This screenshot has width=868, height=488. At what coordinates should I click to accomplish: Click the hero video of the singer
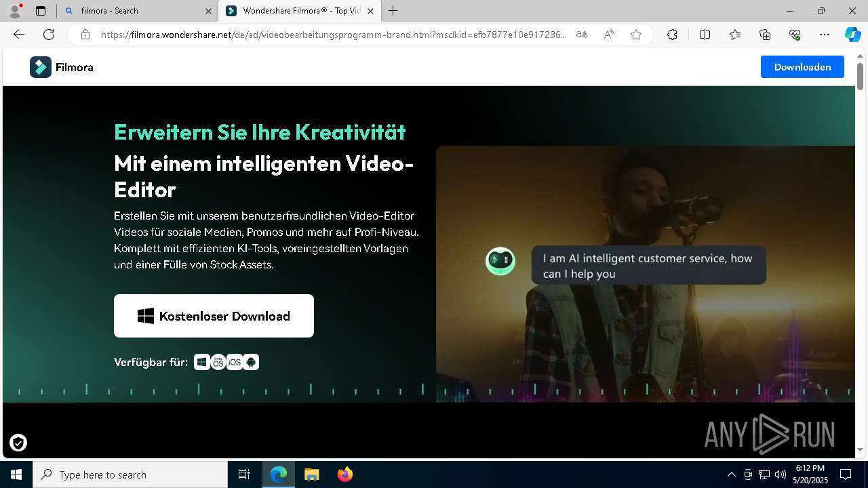(x=645, y=274)
